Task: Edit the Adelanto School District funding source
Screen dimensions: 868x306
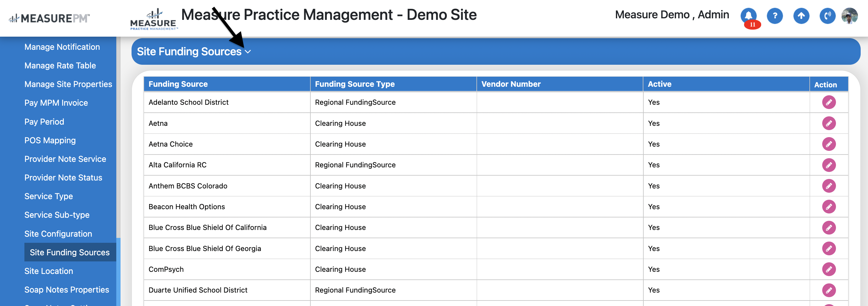Action: coord(829,102)
